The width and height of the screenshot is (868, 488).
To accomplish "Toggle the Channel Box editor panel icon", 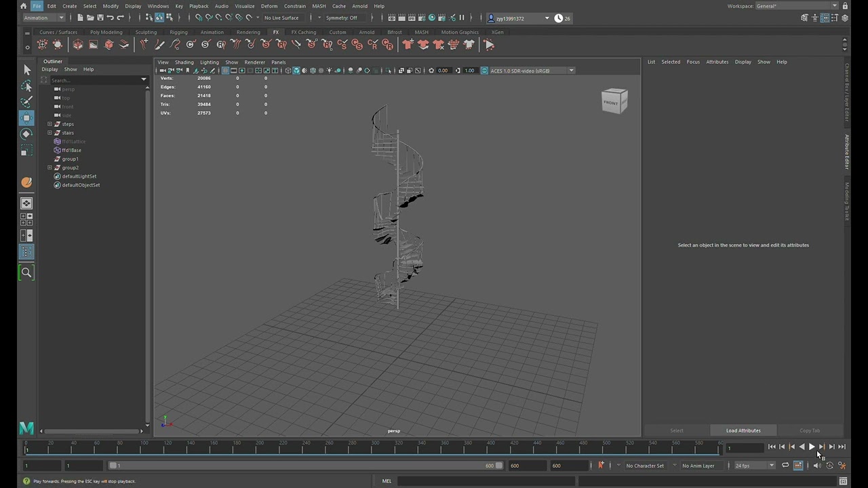I will coord(845,18).
